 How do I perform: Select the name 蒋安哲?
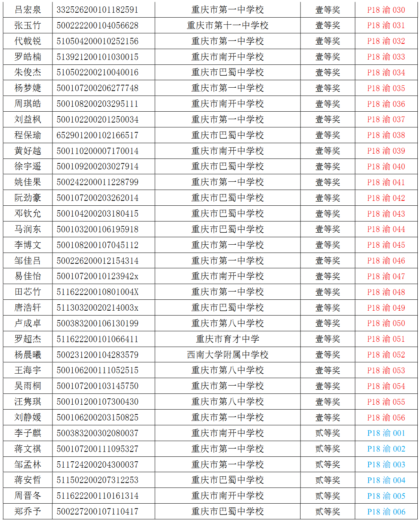[28, 480]
